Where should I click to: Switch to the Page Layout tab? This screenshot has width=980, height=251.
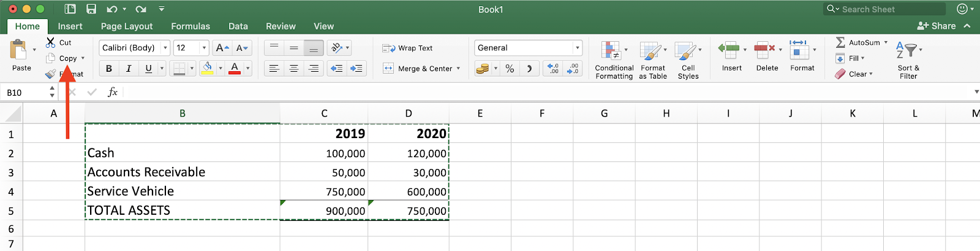tap(127, 26)
